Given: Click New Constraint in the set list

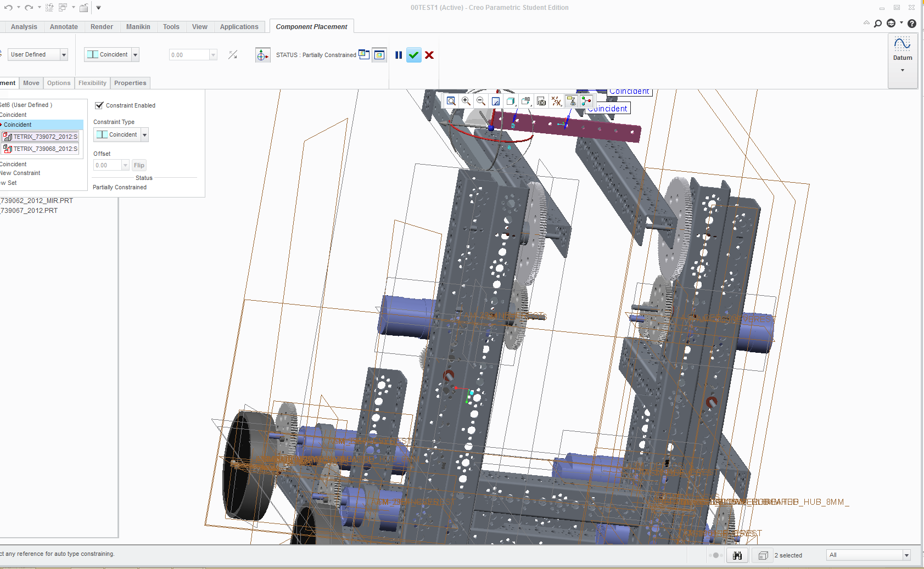Looking at the screenshot, I should tap(20, 173).
